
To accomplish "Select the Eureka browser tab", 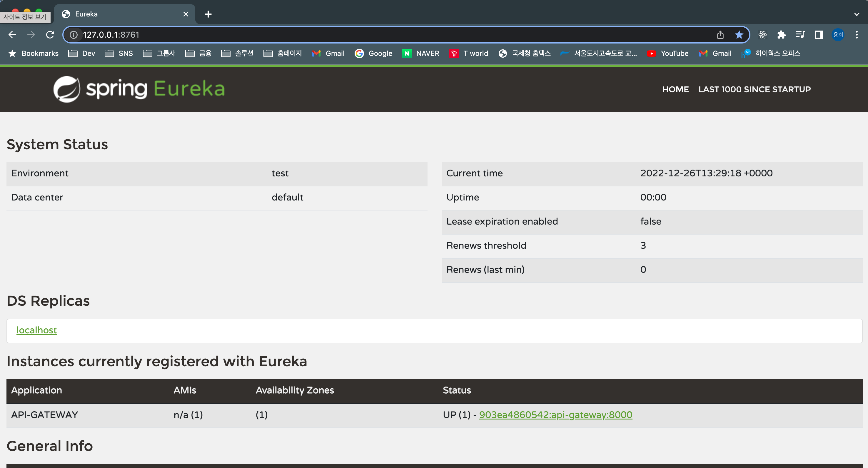I will pyautogui.click(x=125, y=14).
